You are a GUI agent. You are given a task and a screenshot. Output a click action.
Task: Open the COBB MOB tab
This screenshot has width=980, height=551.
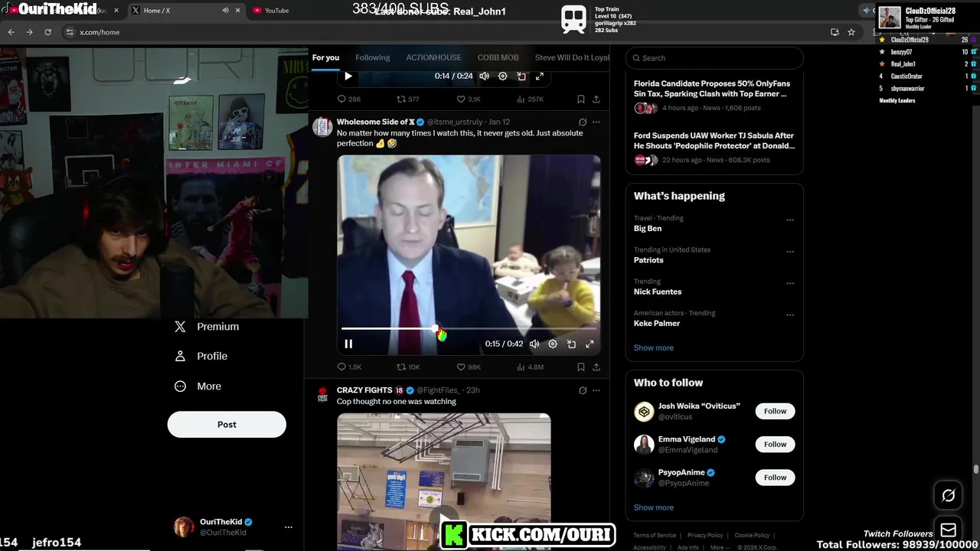pyautogui.click(x=498, y=57)
